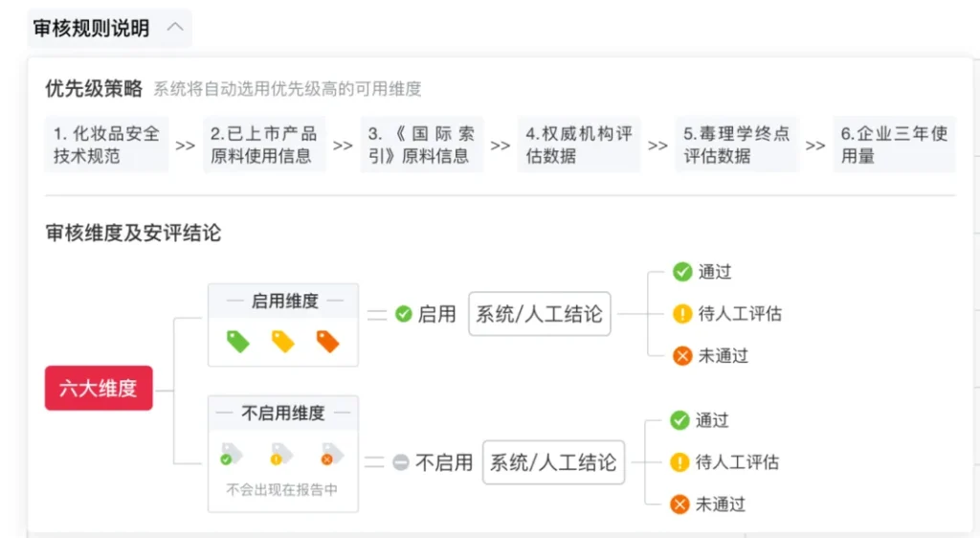Screen dimensions: 980x538
Task: Click the 审核规则说明 title text
Action: coord(91,28)
